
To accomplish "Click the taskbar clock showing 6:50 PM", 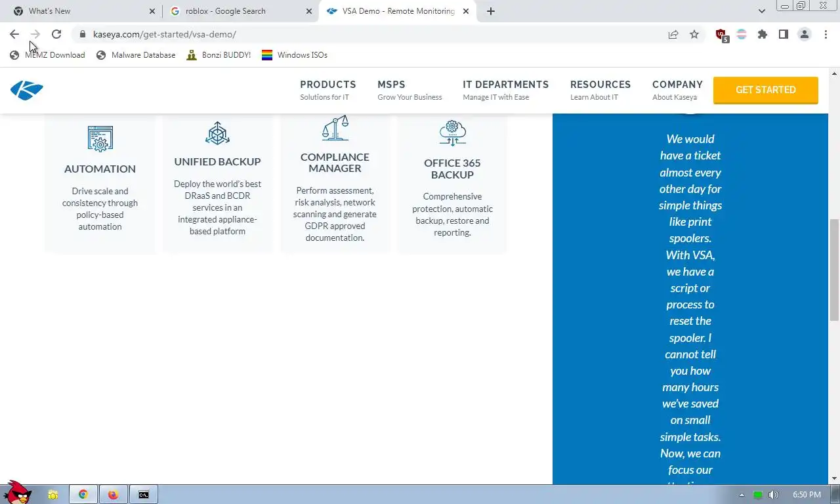I will (x=807, y=495).
